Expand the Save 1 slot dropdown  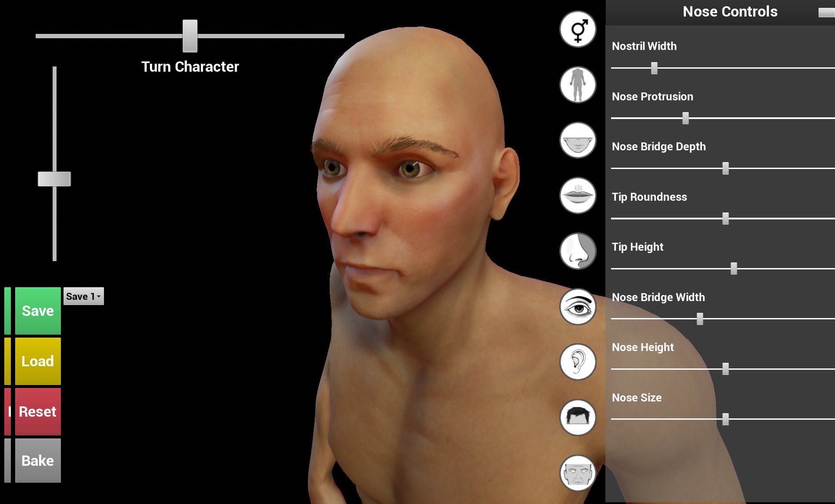click(x=83, y=296)
